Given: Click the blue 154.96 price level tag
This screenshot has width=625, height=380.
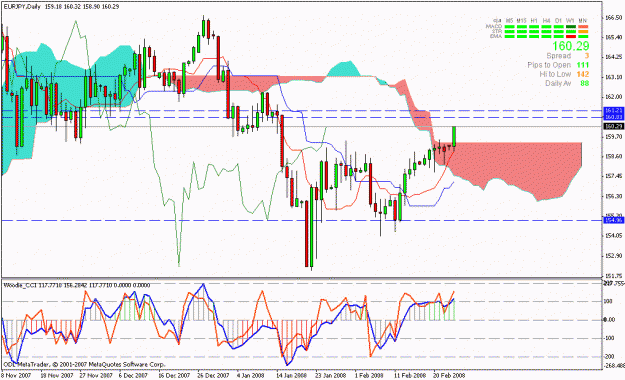Looking at the screenshot, I should click(614, 220).
